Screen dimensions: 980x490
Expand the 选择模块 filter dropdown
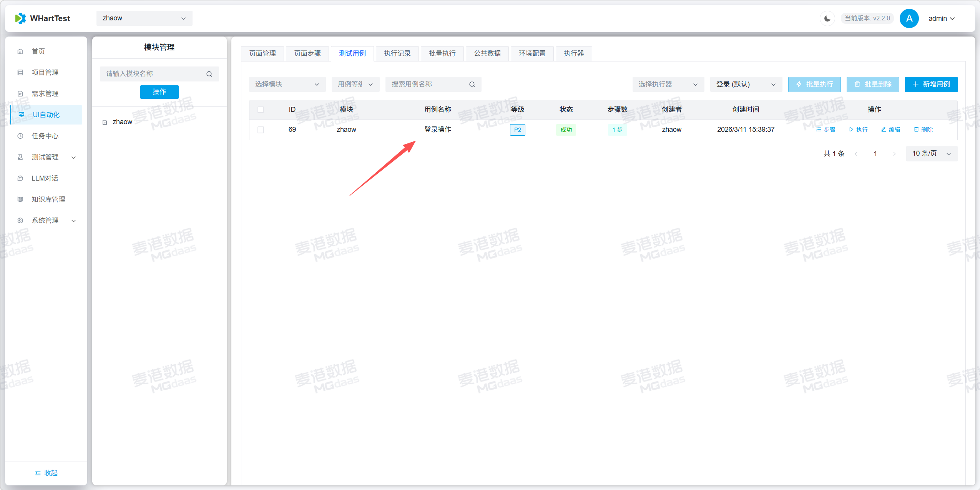(x=287, y=84)
